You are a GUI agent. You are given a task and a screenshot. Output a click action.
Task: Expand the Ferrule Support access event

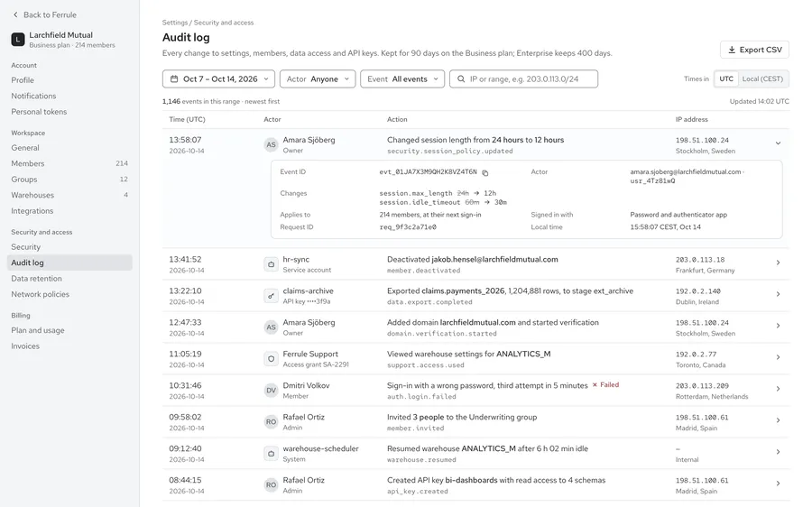[x=778, y=357]
